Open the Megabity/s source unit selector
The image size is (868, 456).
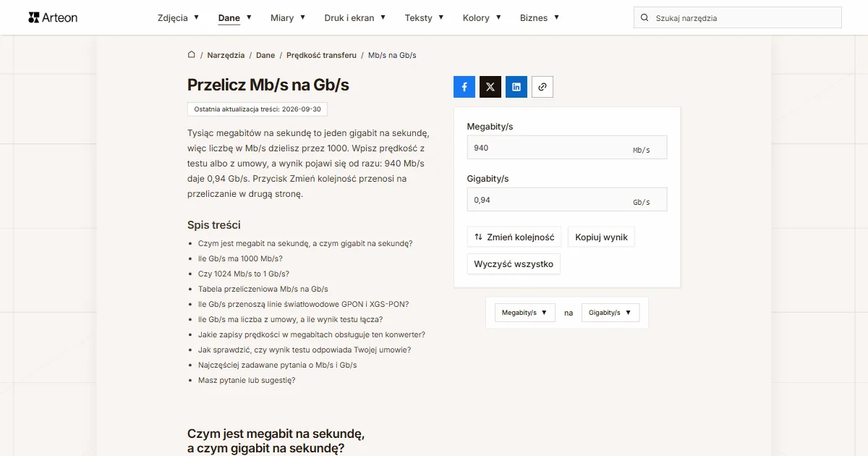click(x=525, y=313)
